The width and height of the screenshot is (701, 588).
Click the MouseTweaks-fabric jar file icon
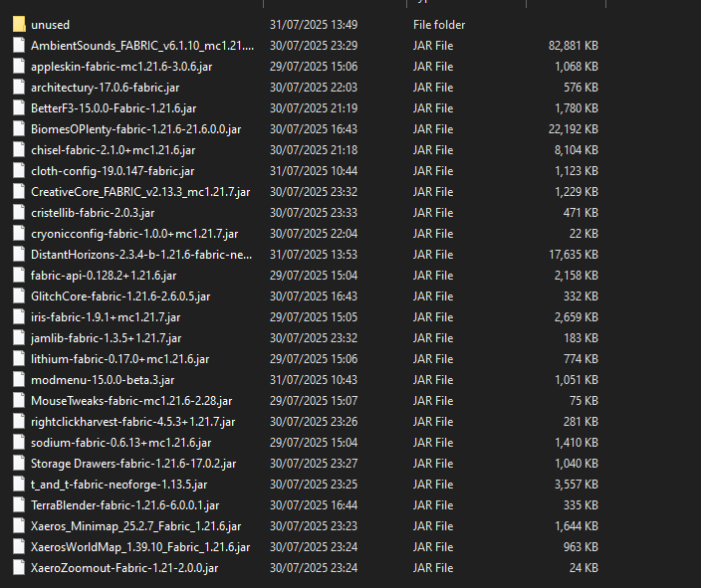19,401
